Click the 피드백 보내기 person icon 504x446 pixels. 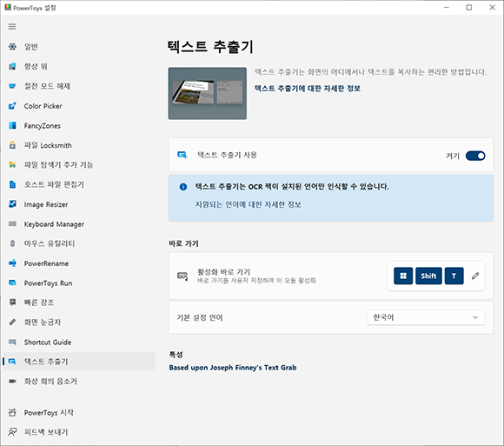tap(12, 432)
